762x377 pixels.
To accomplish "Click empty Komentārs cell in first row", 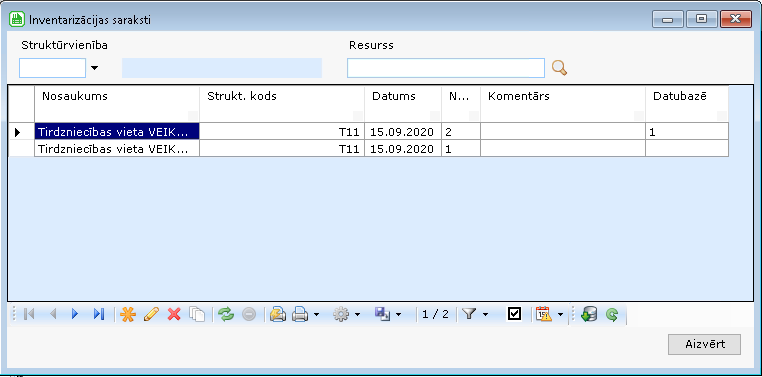I will [x=563, y=132].
